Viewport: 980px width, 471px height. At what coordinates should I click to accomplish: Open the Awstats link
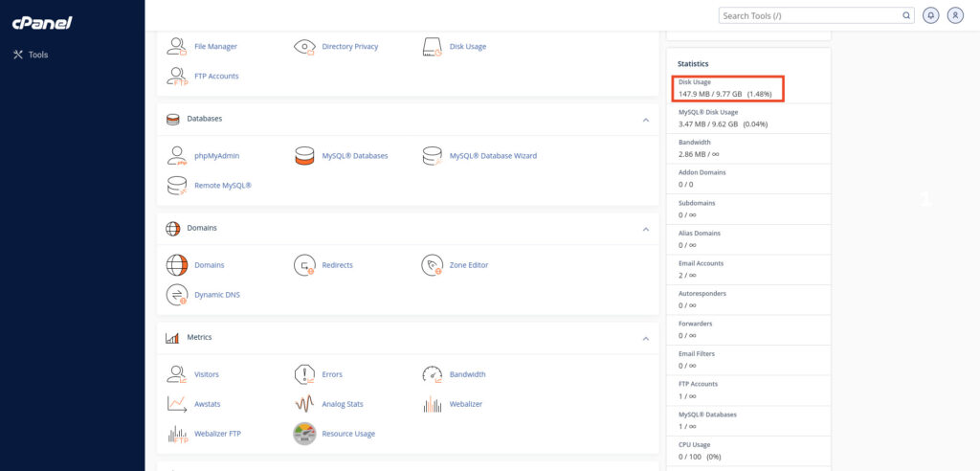click(208, 404)
